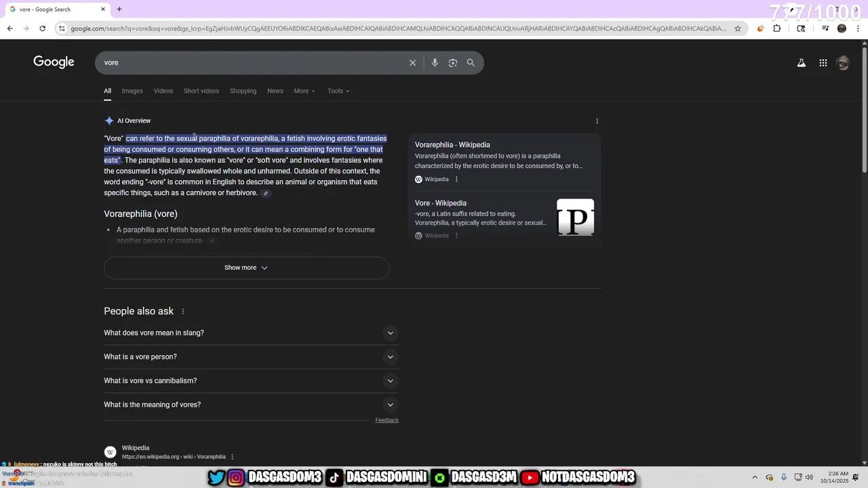Clear the search box text
The height and width of the screenshot is (488, 868).
(x=412, y=62)
